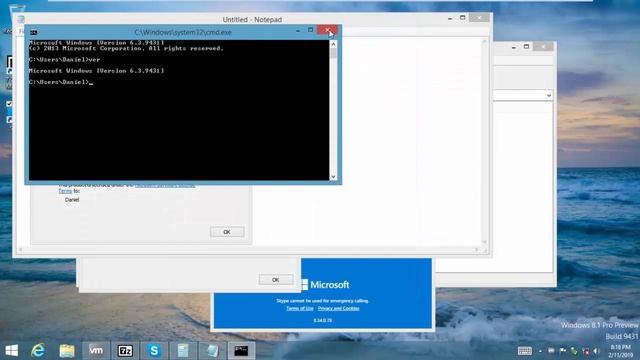
Task: Close the cmd.exe window
Action: [327, 31]
